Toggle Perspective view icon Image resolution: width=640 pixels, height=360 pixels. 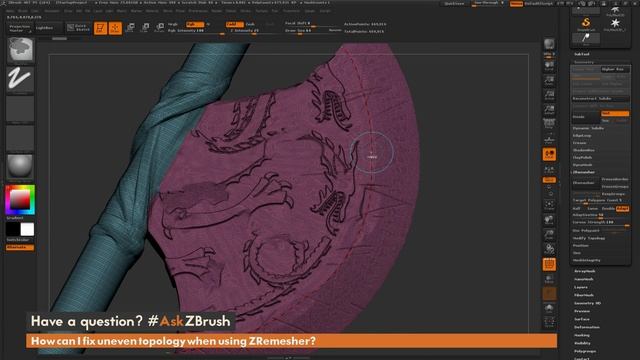pos(549,124)
